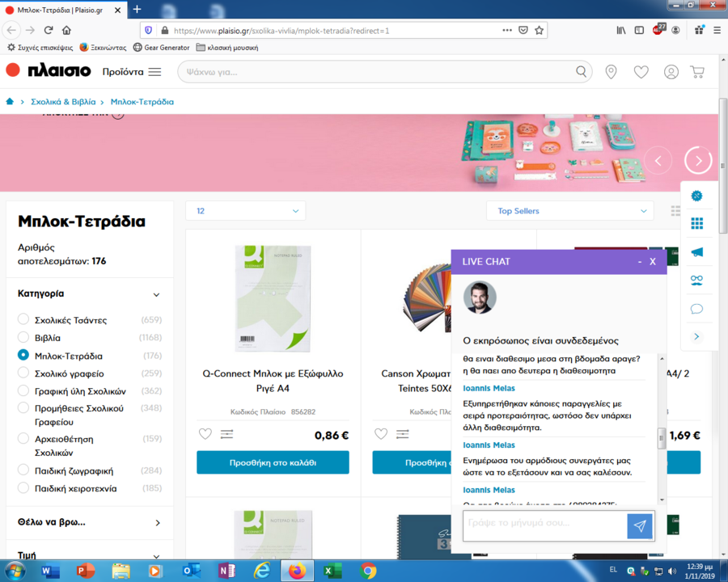Add Q-Connect Μπλοκ to cart
The image size is (728, 582).
[x=273, y=462]
